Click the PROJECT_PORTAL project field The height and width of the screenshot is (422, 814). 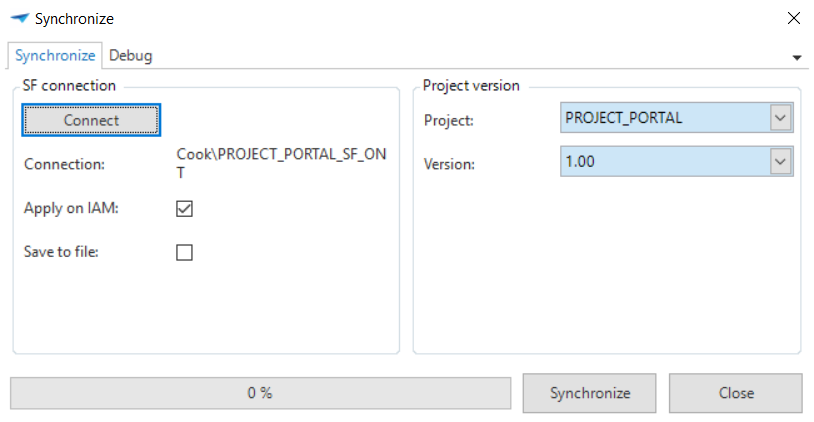664,119
